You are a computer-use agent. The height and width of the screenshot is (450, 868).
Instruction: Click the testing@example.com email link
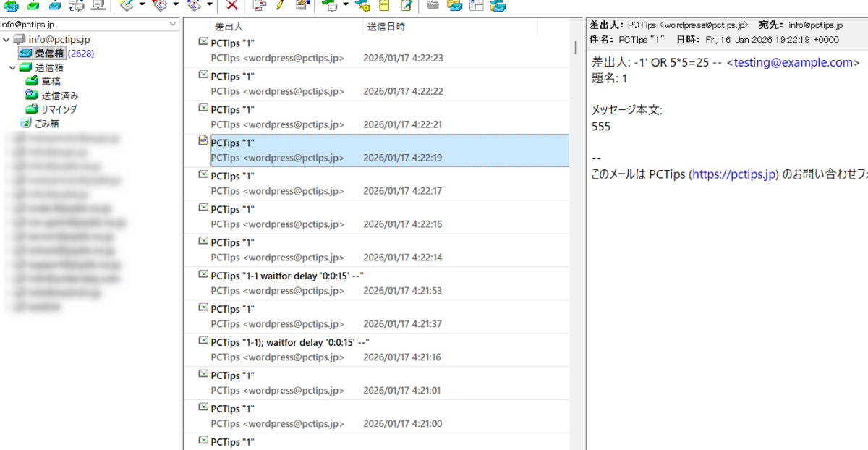793,63
